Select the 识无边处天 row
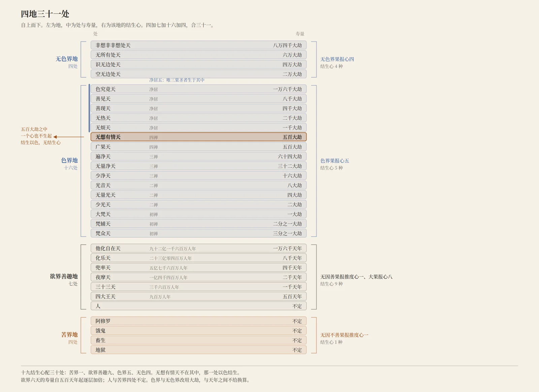 point(198,64)
